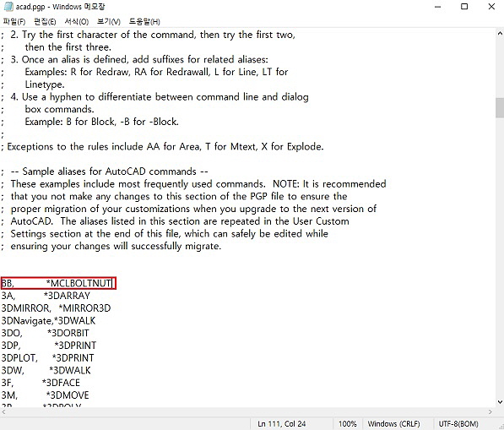
Task: Click the 100% zoom status entry
Action: (348, 424)
